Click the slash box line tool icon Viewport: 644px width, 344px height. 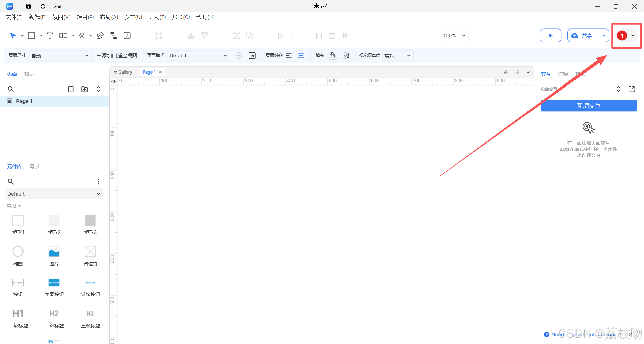pos(127,36)
